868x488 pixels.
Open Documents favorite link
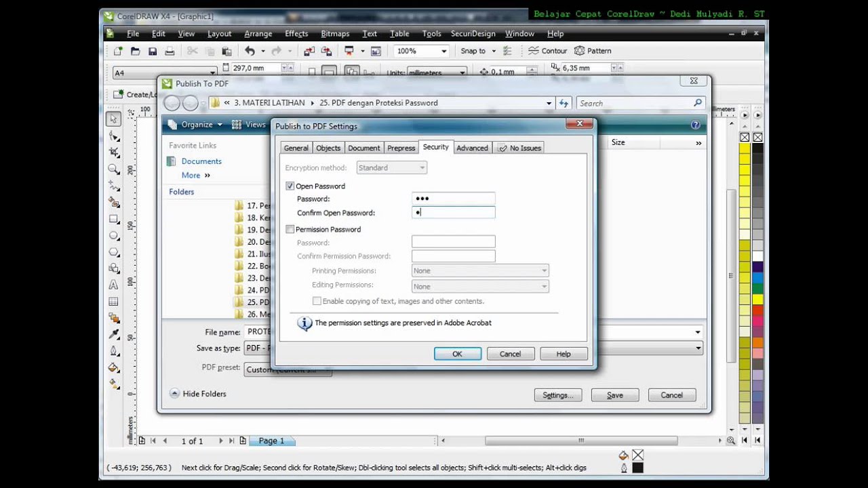pos(201,161)
